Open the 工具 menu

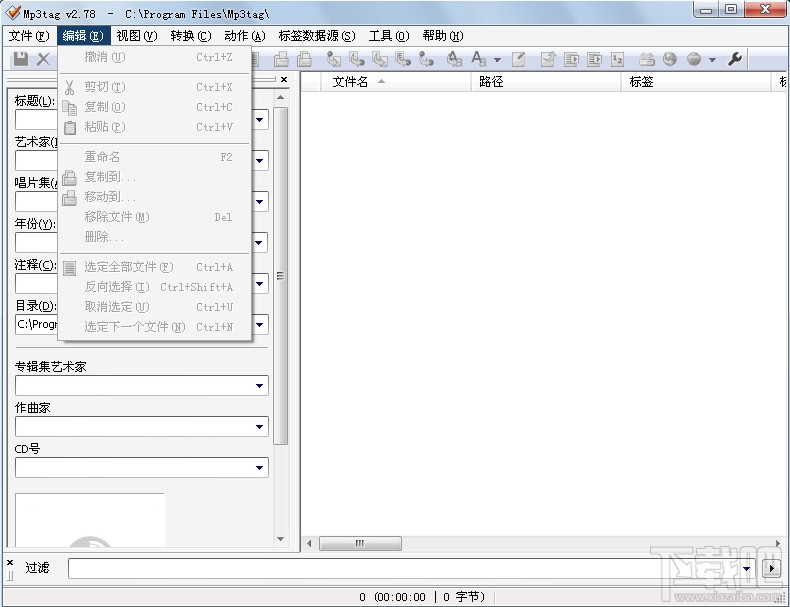pyautogui.click(x=388, y=36)
